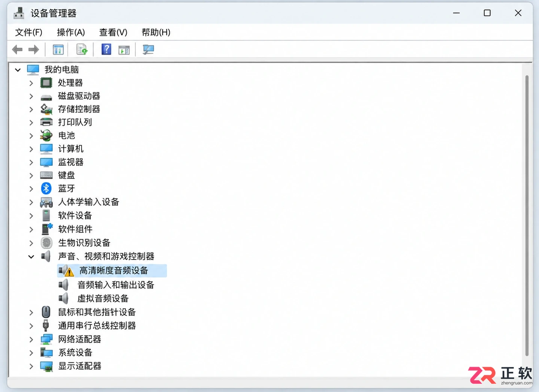
Task: Open the 帮助(H) menu
Action: point(156,33)
